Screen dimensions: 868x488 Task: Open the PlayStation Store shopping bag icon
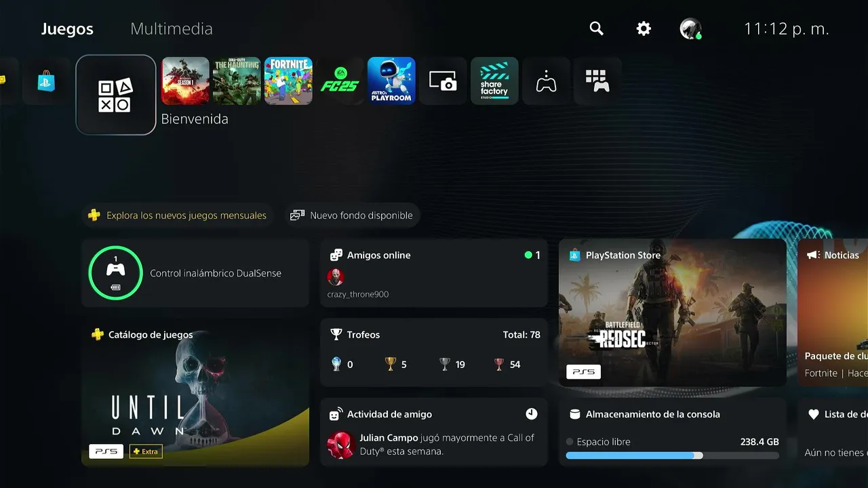[46, 81]
